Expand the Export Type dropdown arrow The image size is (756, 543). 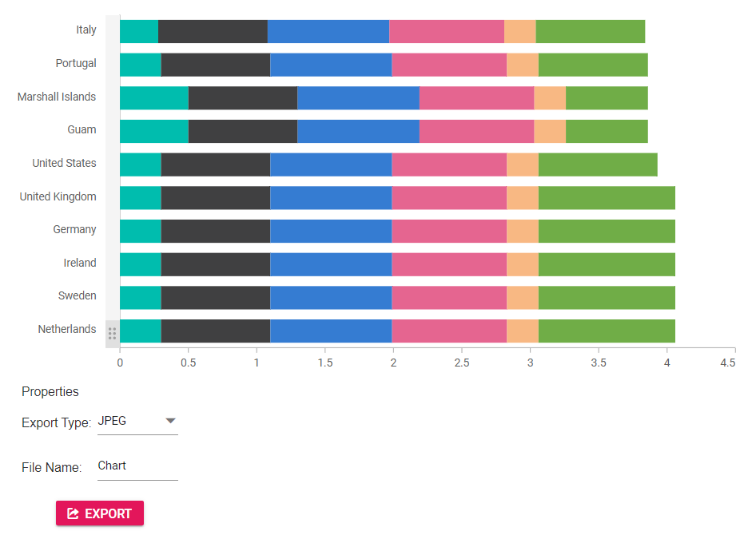[x=169, y=421]
